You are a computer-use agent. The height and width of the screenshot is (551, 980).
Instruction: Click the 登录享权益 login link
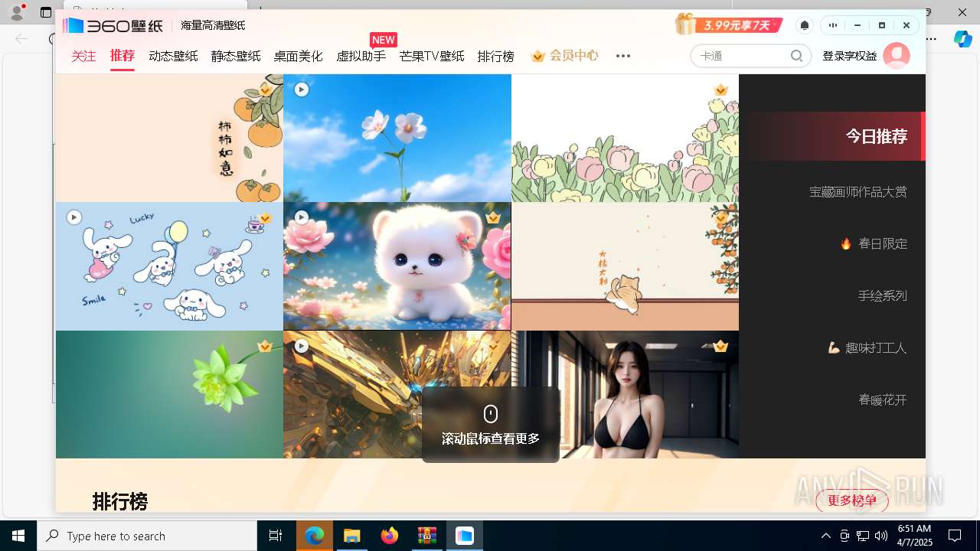click(x=849, y=56)
